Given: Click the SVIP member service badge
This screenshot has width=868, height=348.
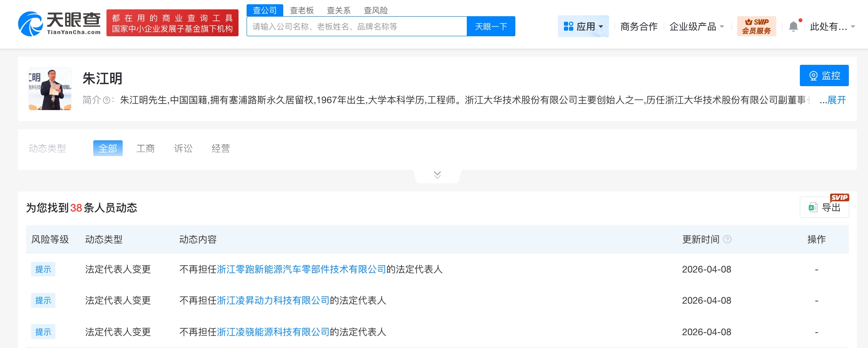Looking at the screenshot, I should click(756, 26).
